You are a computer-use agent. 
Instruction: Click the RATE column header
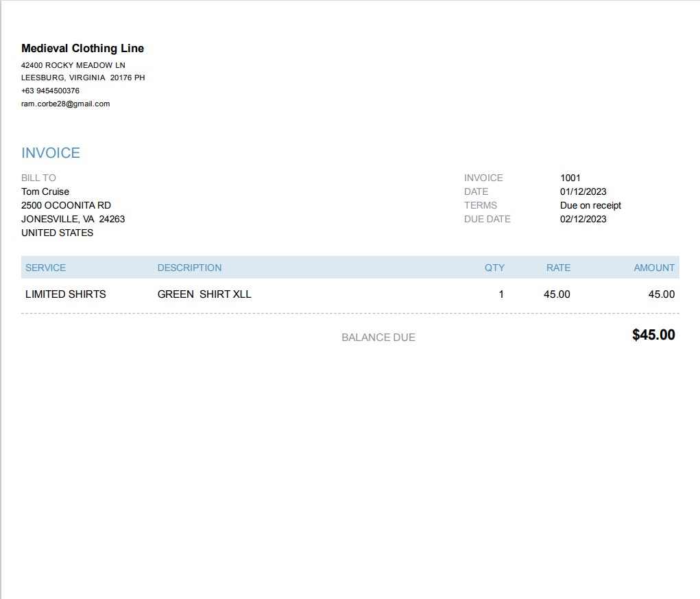tap(558, 268)
